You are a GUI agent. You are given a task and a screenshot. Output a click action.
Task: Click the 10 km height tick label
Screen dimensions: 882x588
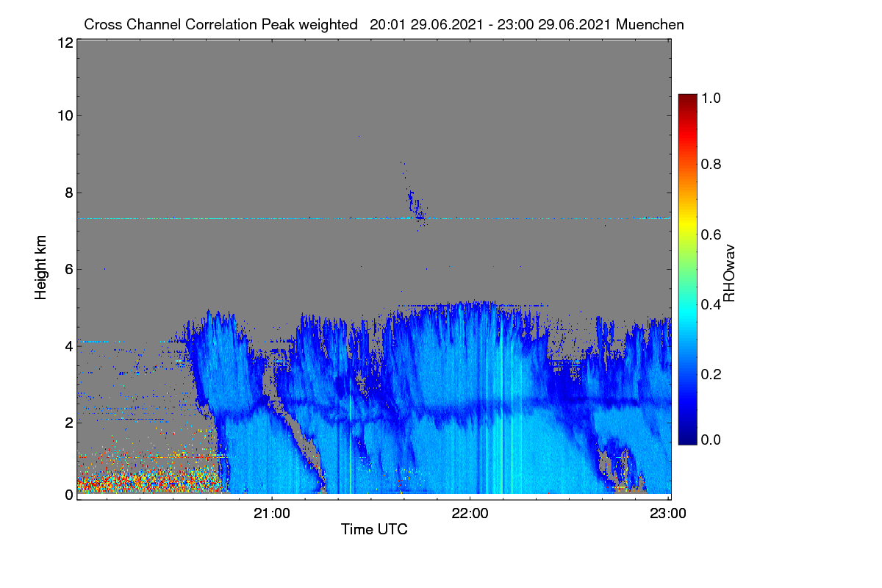(65, 115)
